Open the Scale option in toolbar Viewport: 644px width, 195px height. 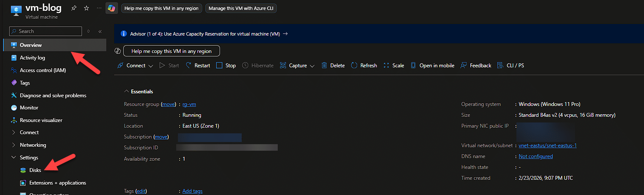coord(394,66)
